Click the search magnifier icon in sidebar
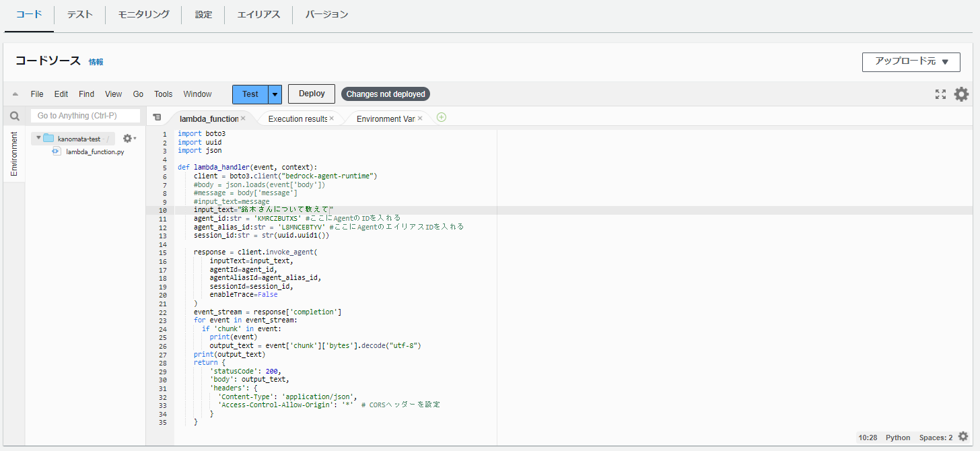 (14, 116)
